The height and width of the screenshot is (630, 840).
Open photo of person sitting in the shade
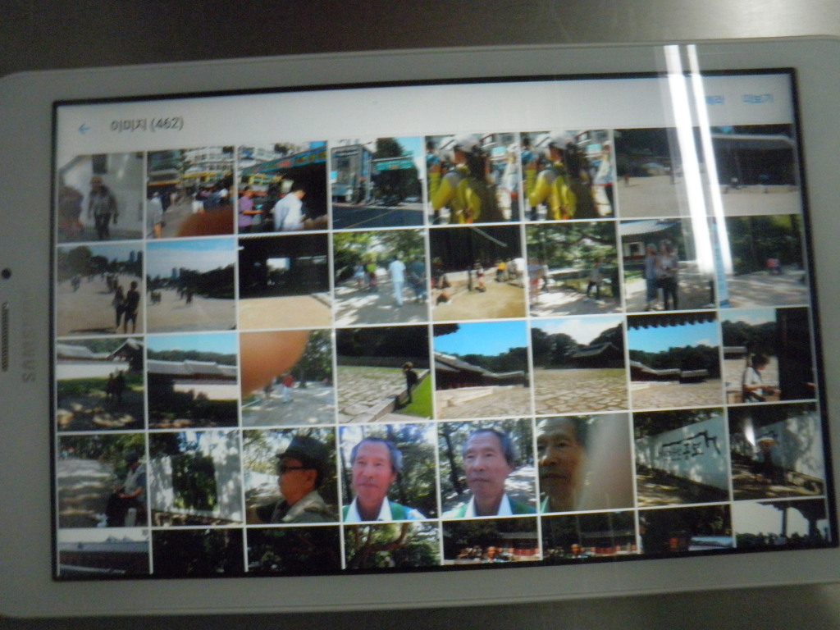pos(102,482)
